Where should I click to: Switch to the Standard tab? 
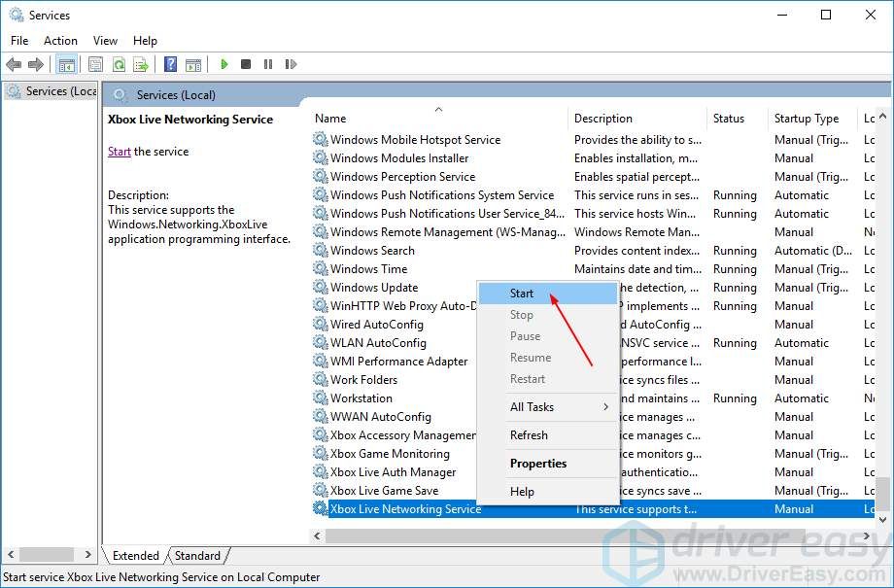(x=197, y=556)
